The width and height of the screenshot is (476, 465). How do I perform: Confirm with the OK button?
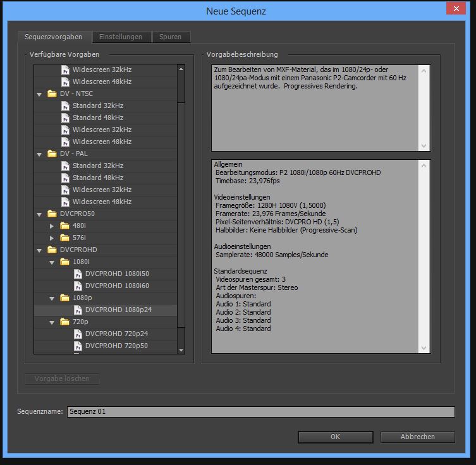click(x=336, y=437)
